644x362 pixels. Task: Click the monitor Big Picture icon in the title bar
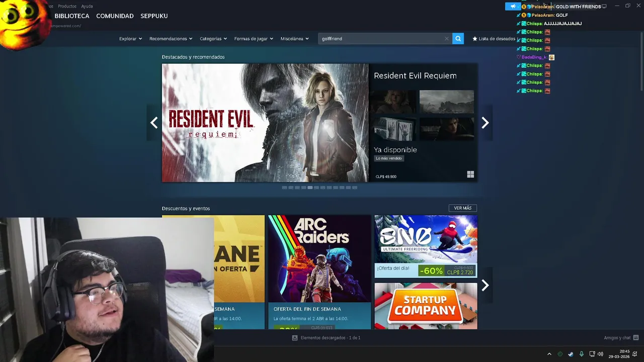(604, 6)
